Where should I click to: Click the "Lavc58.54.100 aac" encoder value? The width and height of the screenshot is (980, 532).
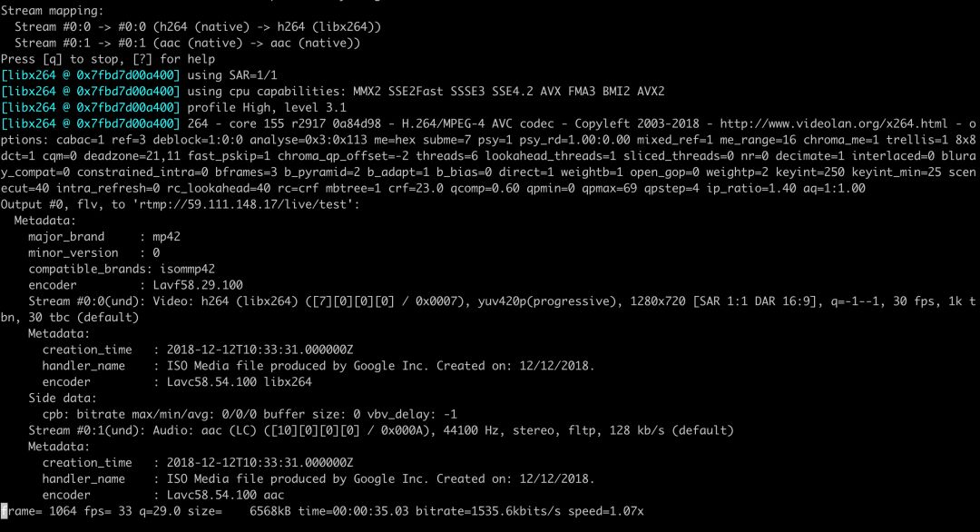point(223,496)
